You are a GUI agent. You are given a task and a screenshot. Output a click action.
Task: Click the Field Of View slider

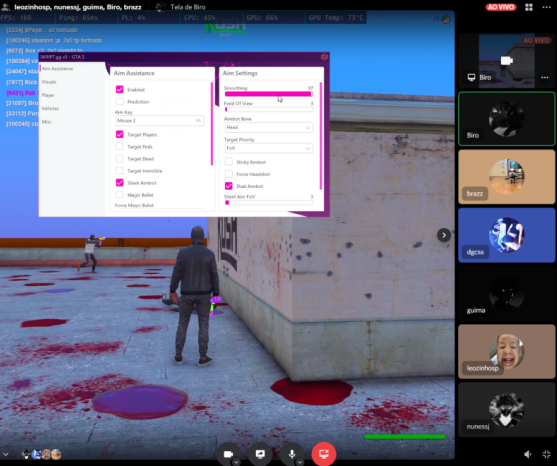pos(269,109)
